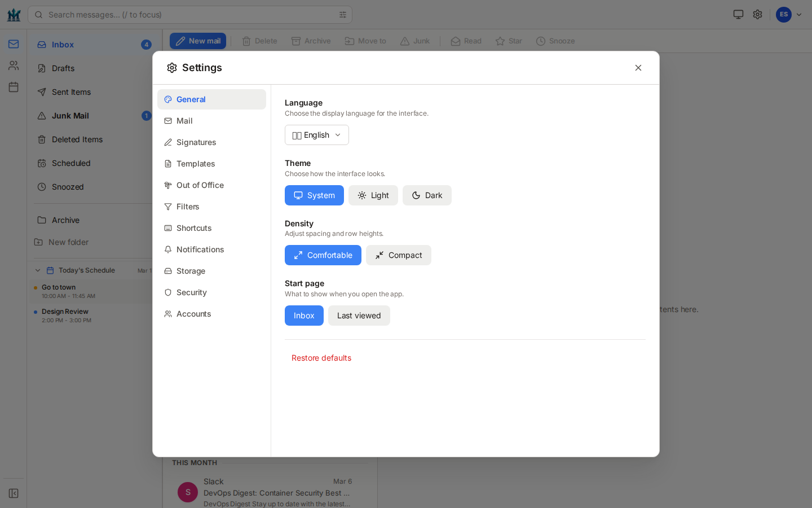This screenshot has height=508, width=812.
Task: Select the Compact density option
Action: pyautogui.click(x=399, y=255)
